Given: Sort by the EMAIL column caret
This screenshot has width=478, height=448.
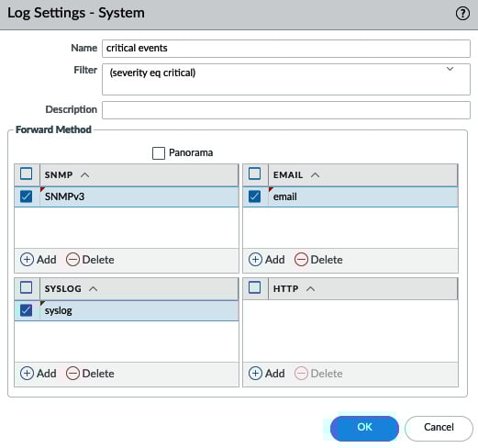Looking at the screenshot, I should point(315,175).
